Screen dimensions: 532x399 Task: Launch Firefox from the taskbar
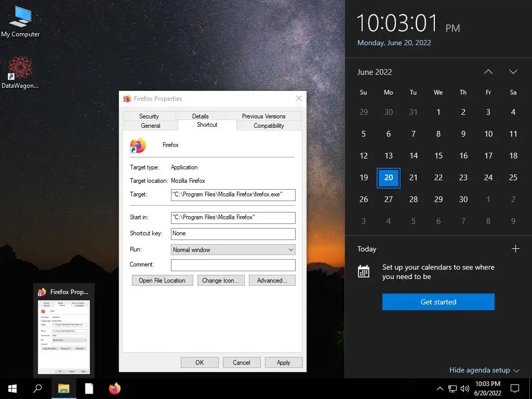[115, 389]
